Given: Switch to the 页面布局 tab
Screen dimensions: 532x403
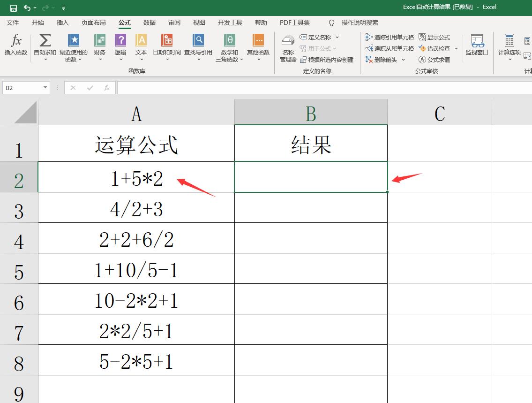Looking at the screenshot, I should [x=94, y=23].
